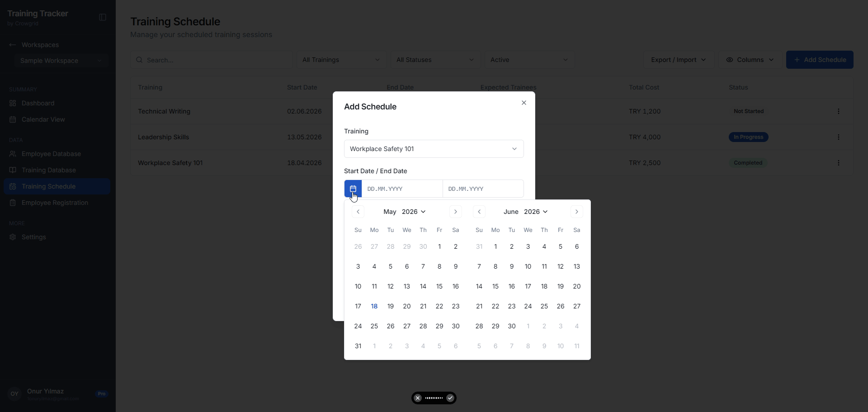Image resolution: width=868 pixels, height=412 pixels.
Task: Open Dashboard in the sidebar
Action: (x=57, y=103)
